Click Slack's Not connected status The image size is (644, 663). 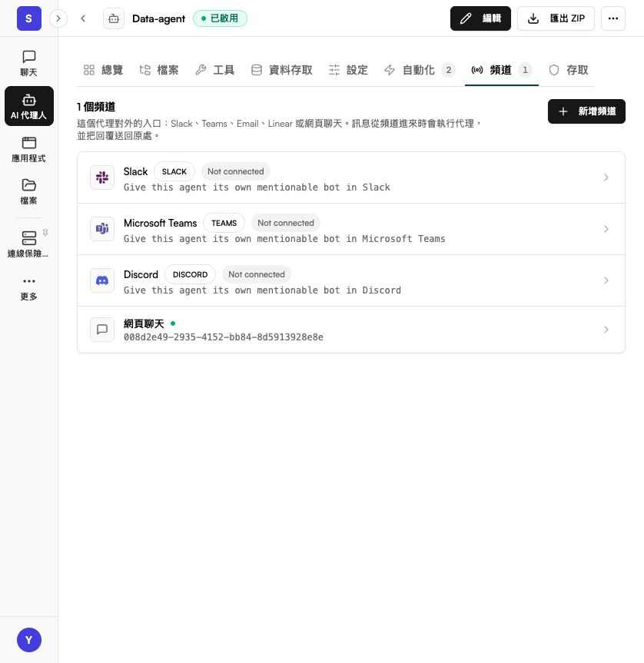coord(235,171)
